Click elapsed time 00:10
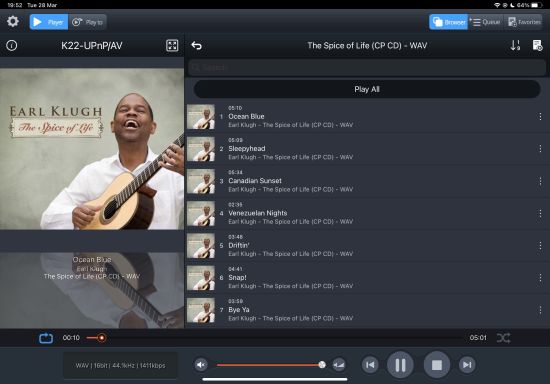This screenshot has height=384, width=550. pyautogui.click(x=71, y=338)
